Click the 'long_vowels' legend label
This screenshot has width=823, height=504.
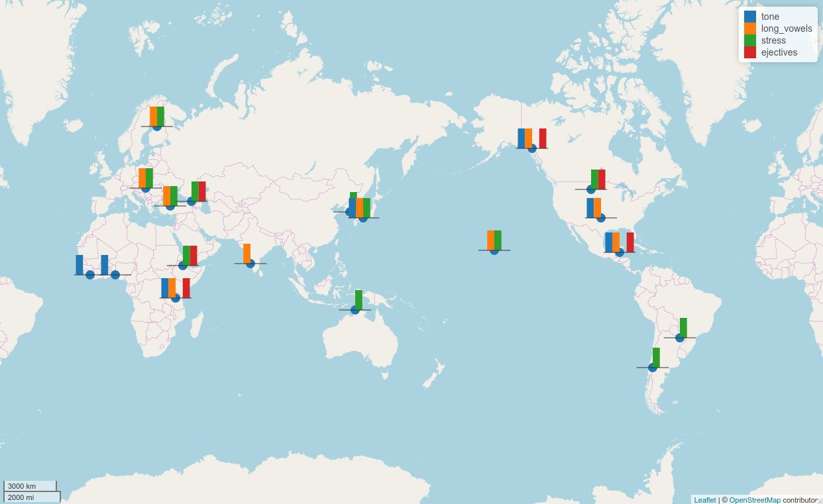click(x=787, y=28)
